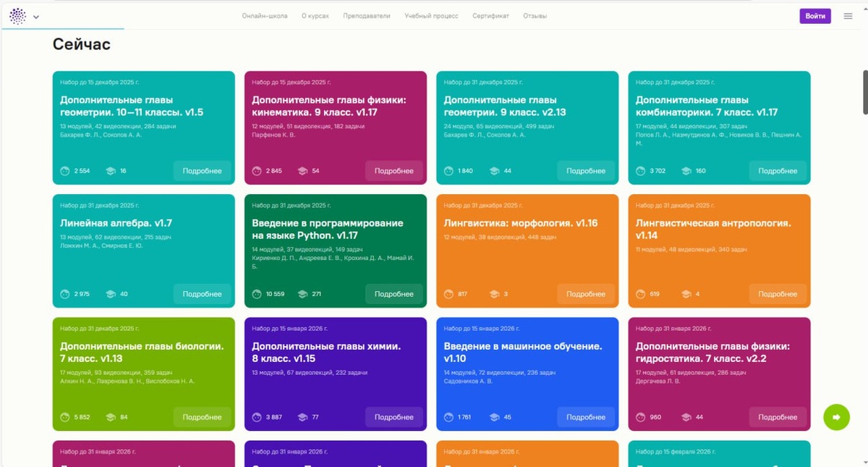Open title Лингвистика: морфология. v1.16
Screen dimensions: 868x467
[521, 223]
